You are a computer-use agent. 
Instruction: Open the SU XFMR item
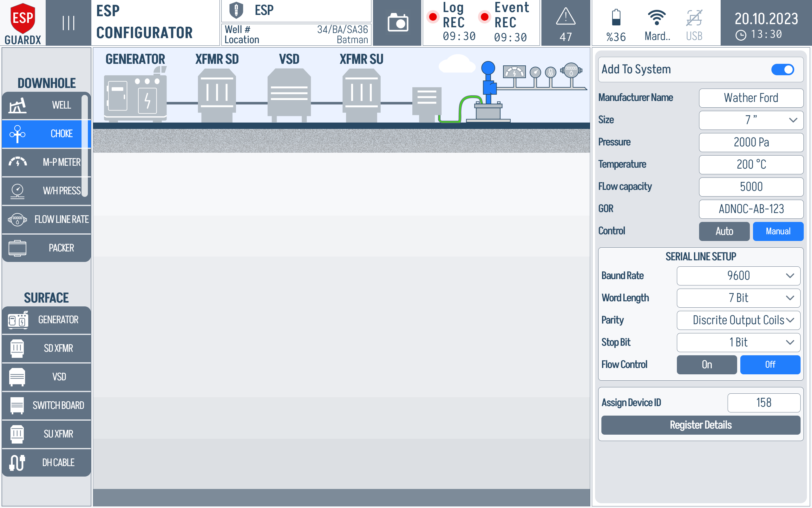[46, 434]
